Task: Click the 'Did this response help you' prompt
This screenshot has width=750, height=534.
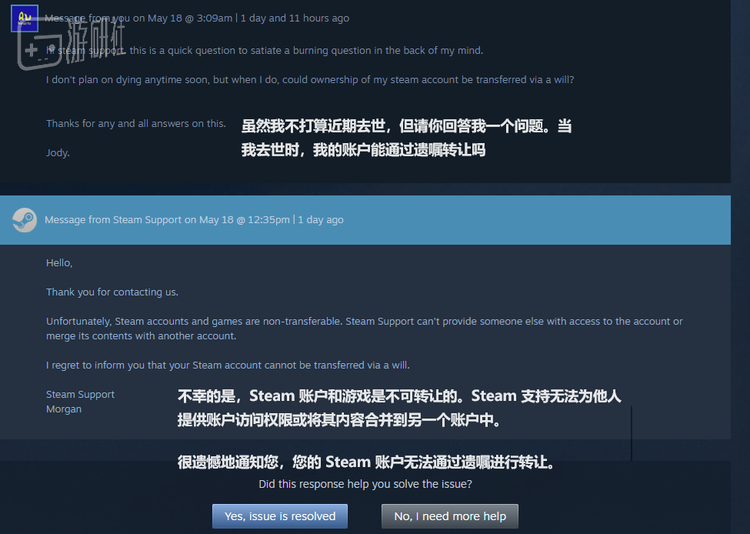Action: pyautogui.click(x=365, y=484)
